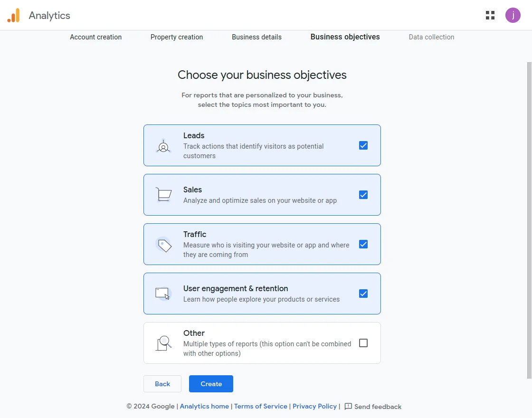This screenshot has width=532, height=418.
Task: Click the Sales shopping cart icon
Action: coord(163,195)
